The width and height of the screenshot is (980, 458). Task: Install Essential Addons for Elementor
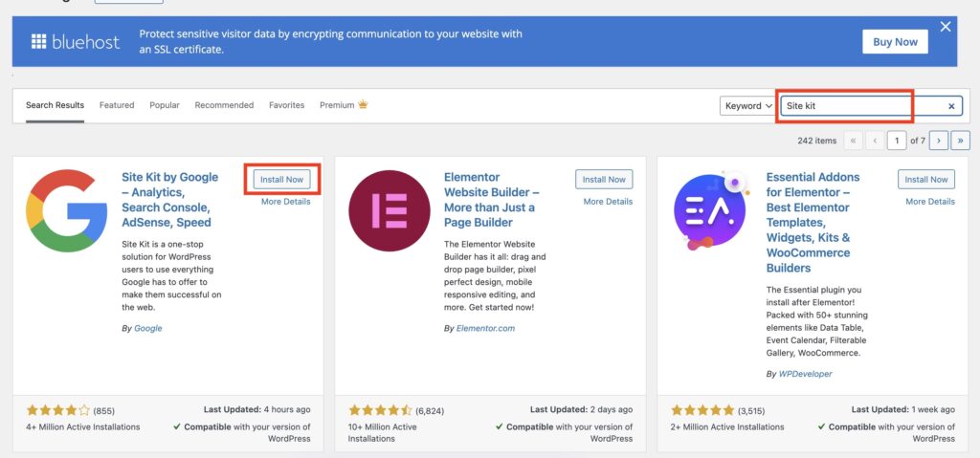pyautogui.click(x=926, y=180)
